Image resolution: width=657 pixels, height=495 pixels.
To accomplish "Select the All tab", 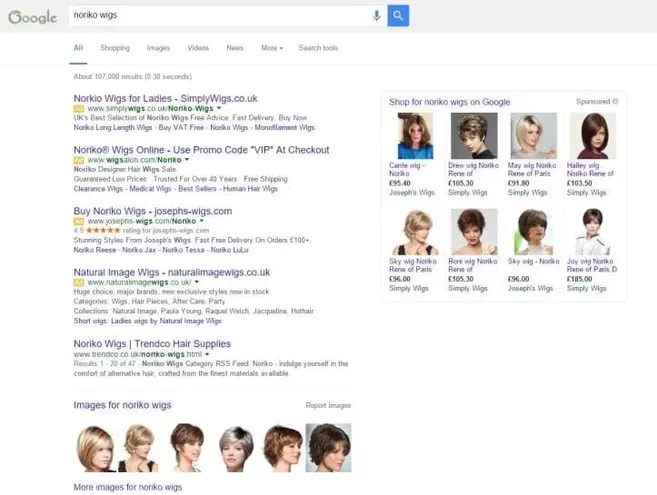I will [x=78, y=48].
